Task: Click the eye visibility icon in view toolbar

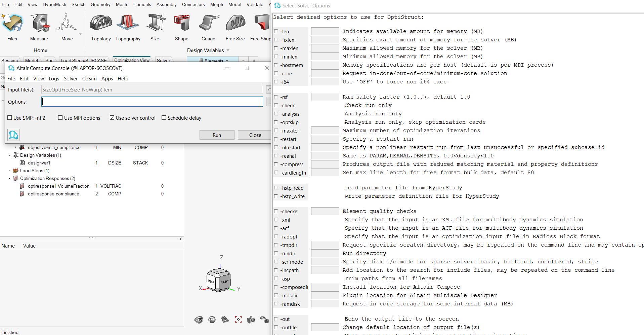Action: (x=199, y=320)
